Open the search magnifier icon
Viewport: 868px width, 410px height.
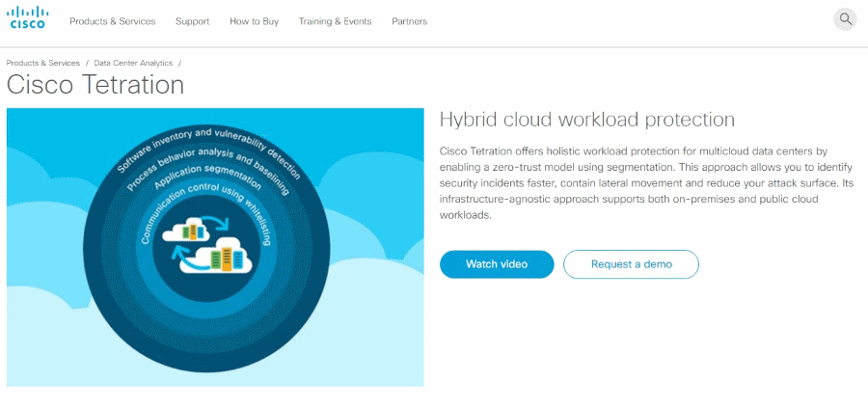tap(845, 19)
